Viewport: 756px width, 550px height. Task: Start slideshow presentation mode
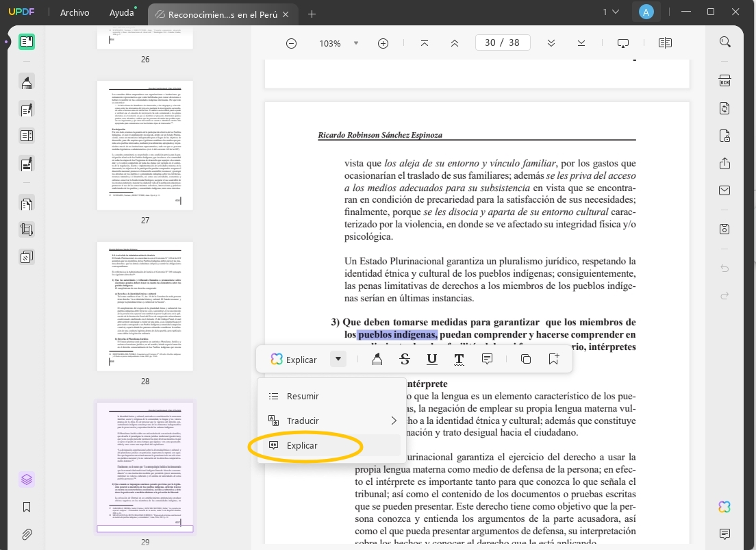tap(623, 43)
